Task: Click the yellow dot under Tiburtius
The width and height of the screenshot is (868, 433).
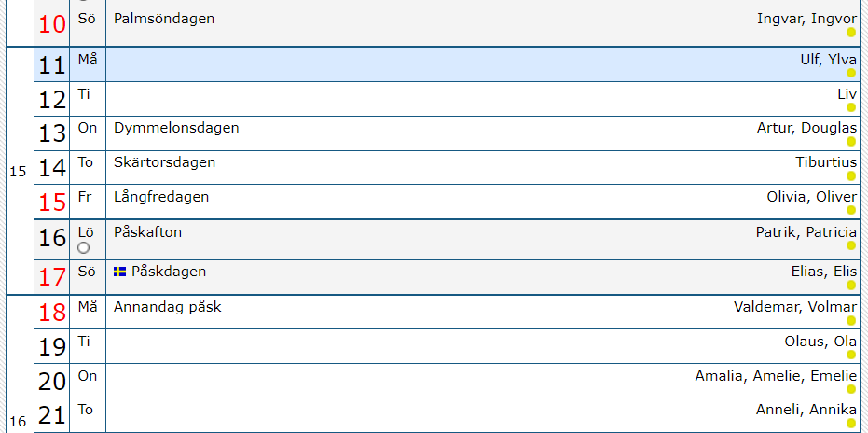Action: (851, 175)
